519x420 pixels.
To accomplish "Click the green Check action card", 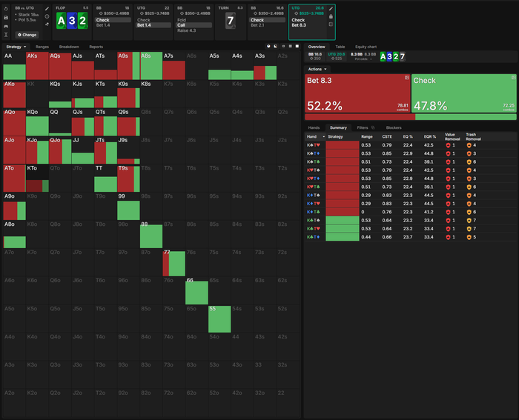I will tap(463, 93).
